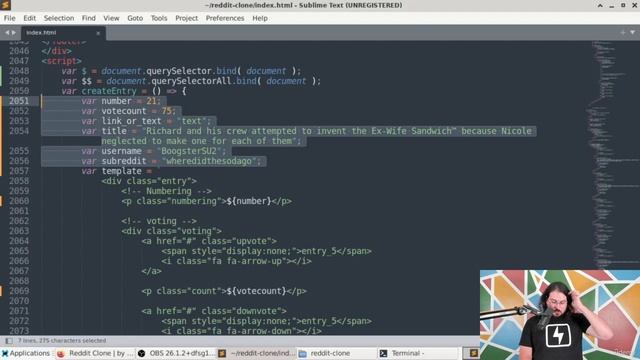This screenshot has width=640, height=360.
Task: Click on the createEntry variable name
Action: [109, 91]
